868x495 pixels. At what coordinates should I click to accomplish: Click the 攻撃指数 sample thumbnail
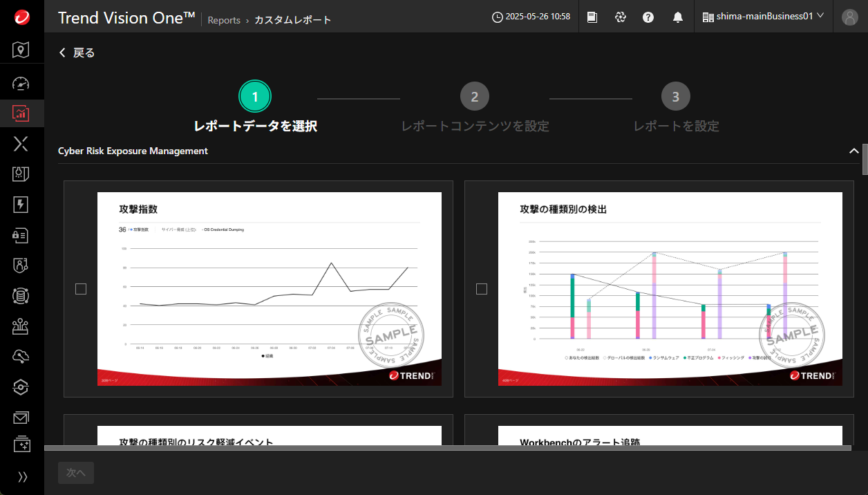point(270,289)
